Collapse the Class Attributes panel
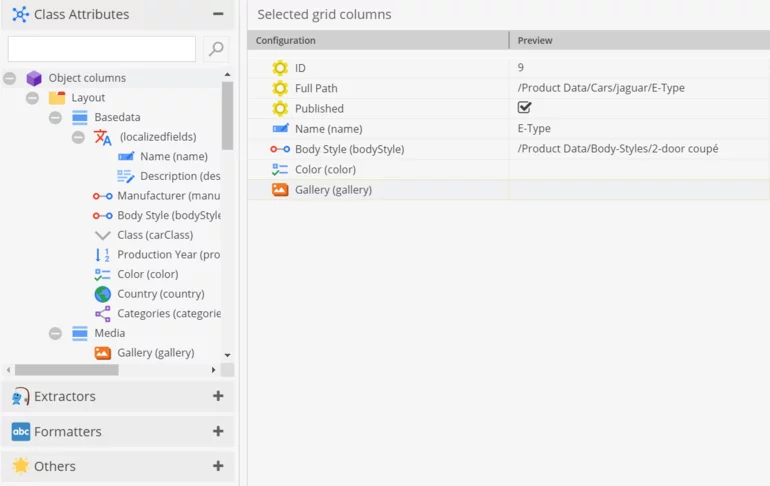 pos(218,14)
